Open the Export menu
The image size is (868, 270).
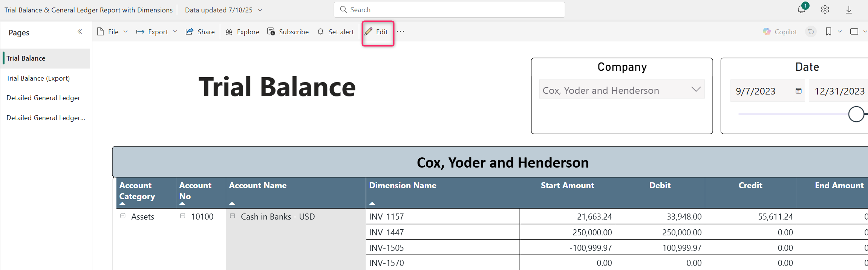[156, 32]
